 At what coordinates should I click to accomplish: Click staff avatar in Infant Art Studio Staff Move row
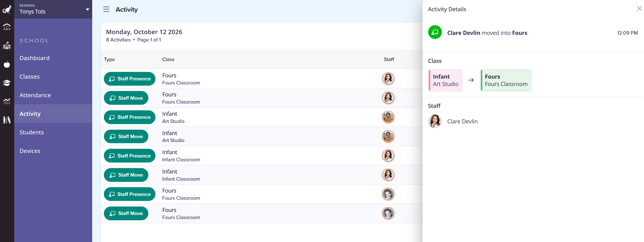pyautogui.click(x=388, y=136)
